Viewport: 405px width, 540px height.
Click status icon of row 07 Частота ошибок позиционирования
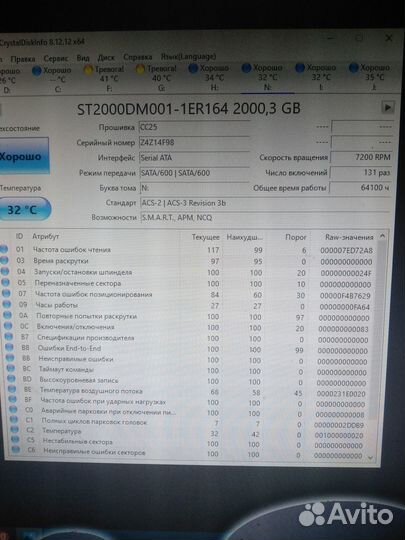tap(7, 293)
